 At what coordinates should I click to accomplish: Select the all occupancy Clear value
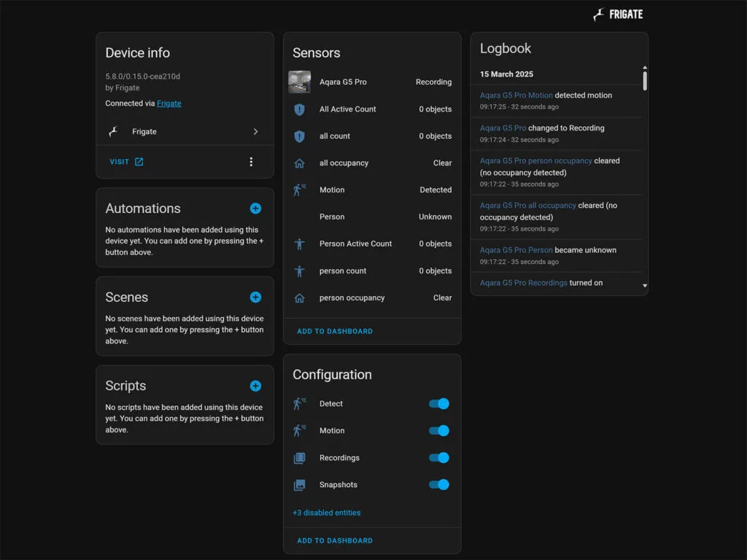tap(442, 163)
